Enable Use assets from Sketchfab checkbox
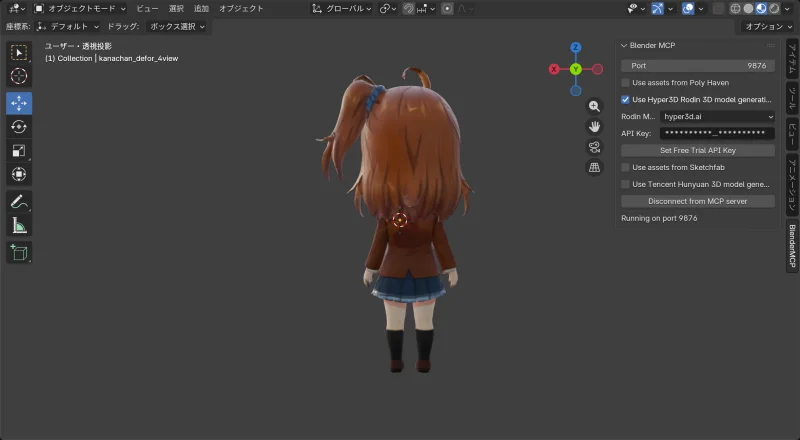Image resolution: width=800 pixels, height=440 pixels. [x=626, y=167]
